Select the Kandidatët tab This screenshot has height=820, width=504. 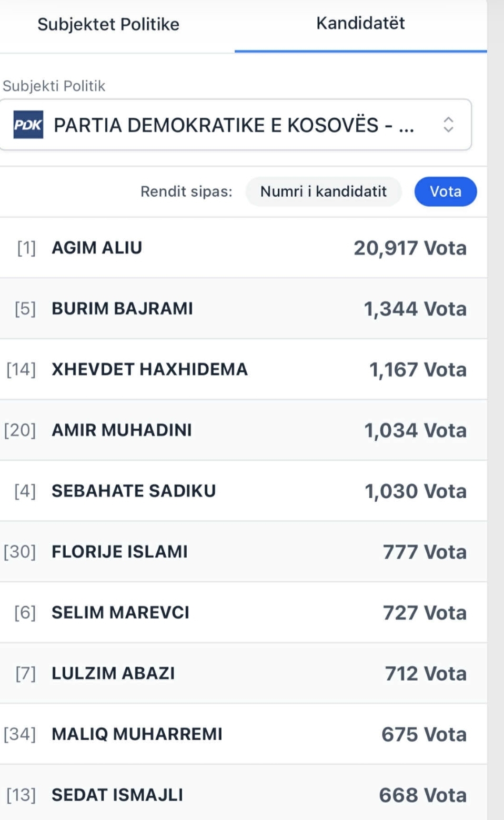click(x=360, y=23)
